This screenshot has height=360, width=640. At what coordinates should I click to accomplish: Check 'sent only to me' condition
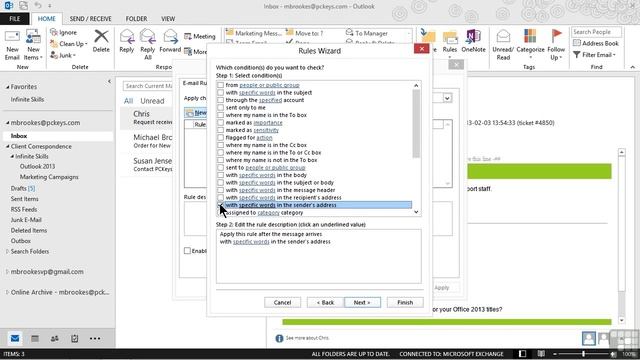pos(220,108)
